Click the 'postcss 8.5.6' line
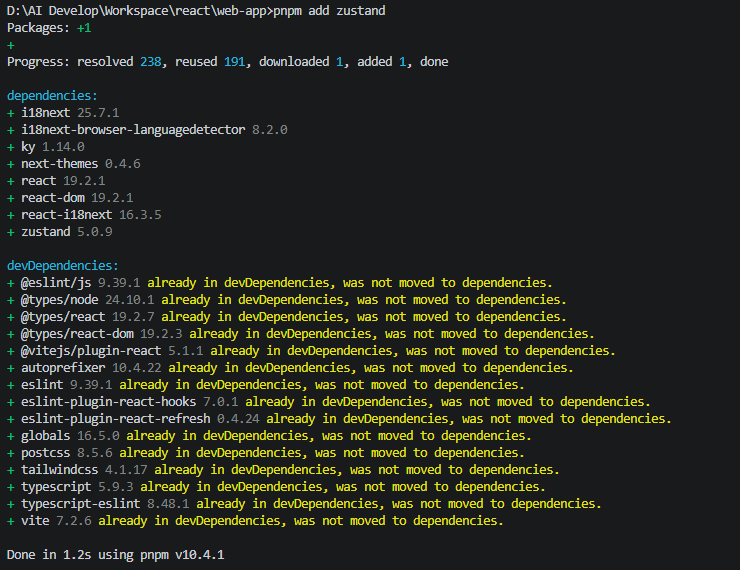This screenshot has width=740, height=570. (266, 453)
